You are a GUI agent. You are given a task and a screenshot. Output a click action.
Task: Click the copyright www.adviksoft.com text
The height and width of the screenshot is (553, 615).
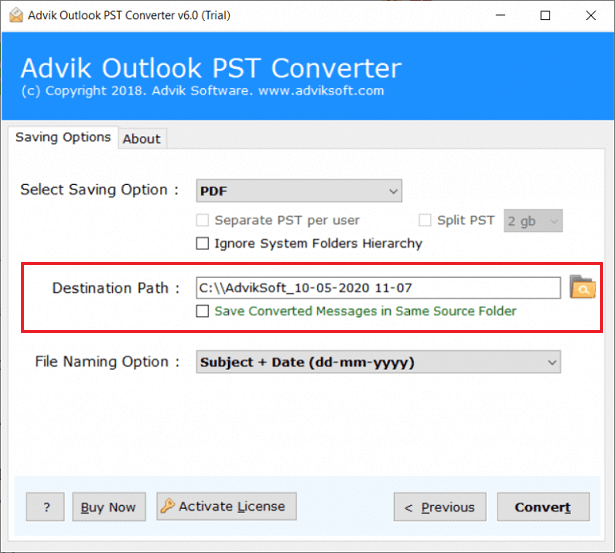(203, 91)
